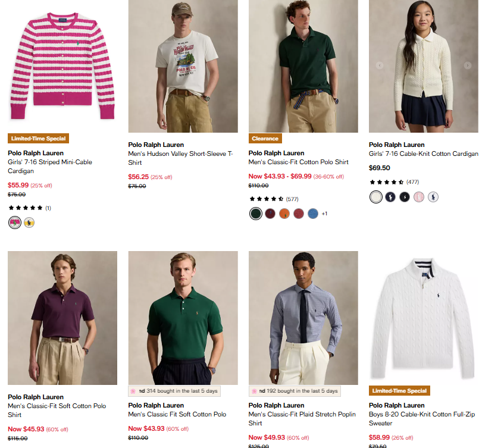Open Men's Classic Fit Soft Cotton Polo link
The width and height of the screenshot is (479, 448).
(177, 414)
